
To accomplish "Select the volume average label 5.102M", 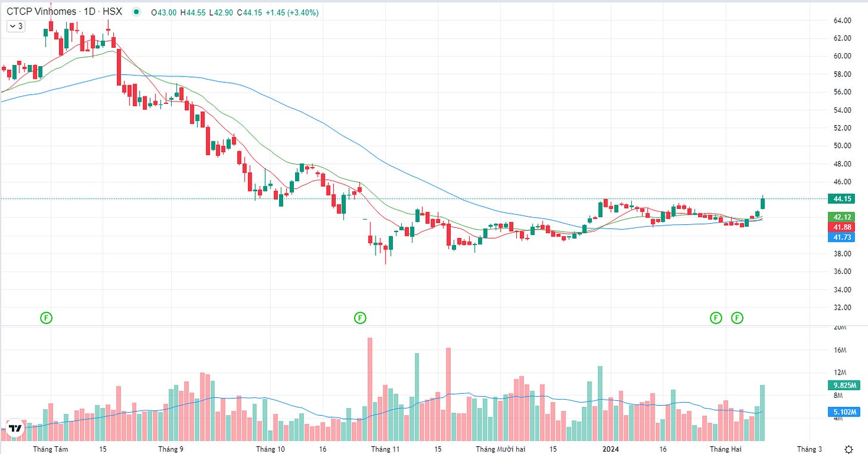I will click(843, 412).
